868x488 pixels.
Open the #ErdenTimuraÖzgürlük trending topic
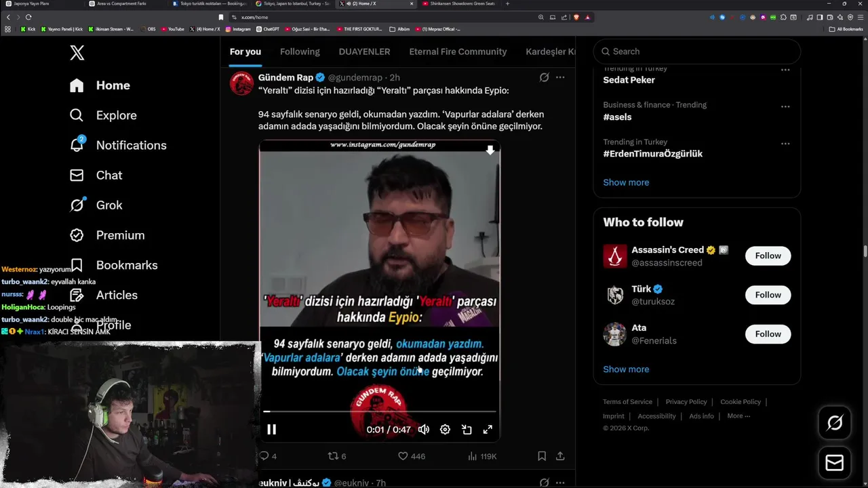[x=652, y=154]
